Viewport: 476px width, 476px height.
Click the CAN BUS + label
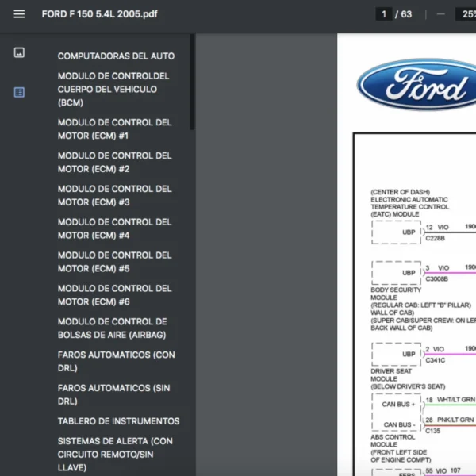(x=398, y=405)
